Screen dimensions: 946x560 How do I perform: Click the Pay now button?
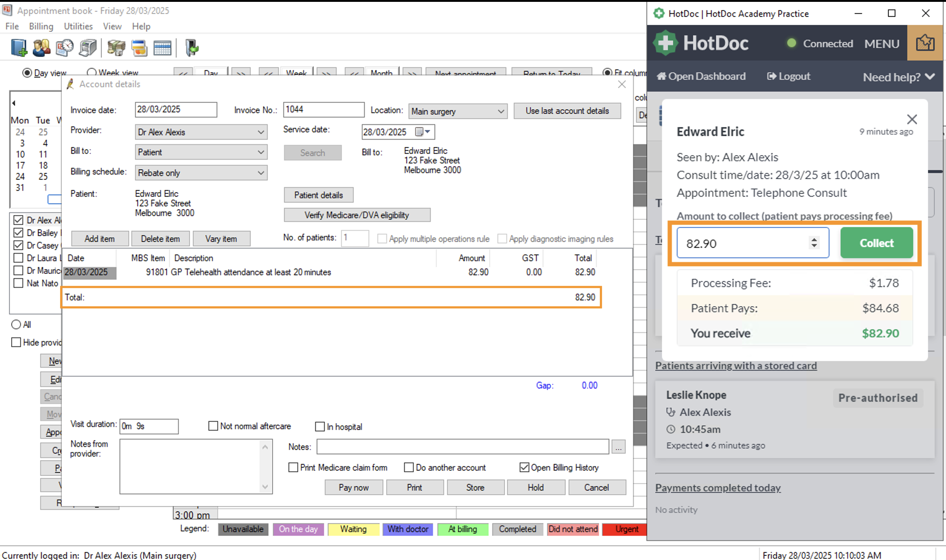click(x=354, y=487)
